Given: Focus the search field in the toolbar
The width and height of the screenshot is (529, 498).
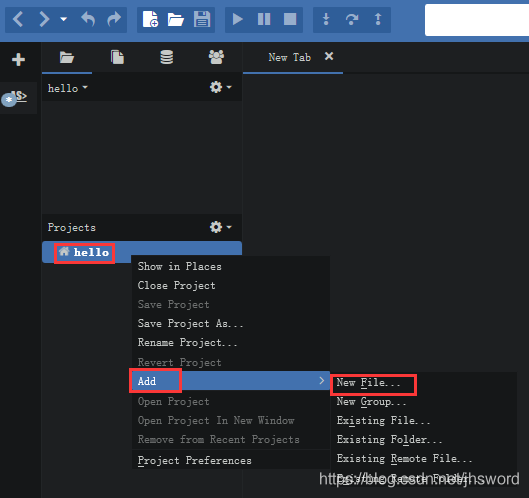Looking at the screenshot, I should click(477, 20).
